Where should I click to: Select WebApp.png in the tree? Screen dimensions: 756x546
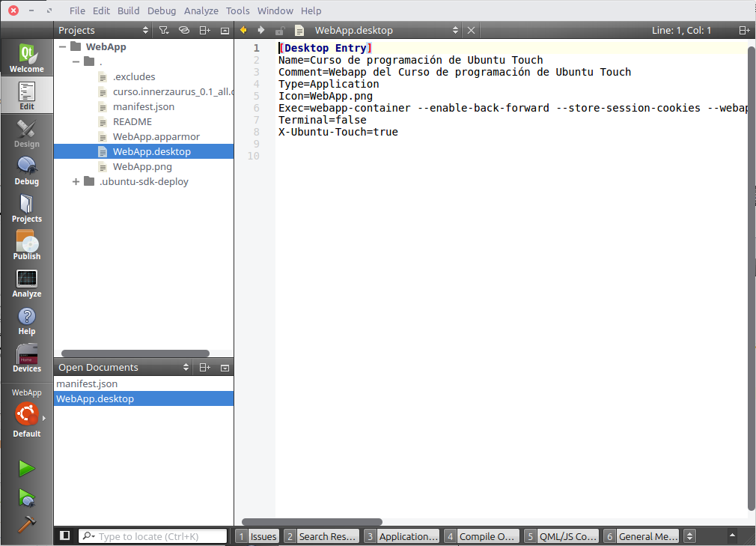coord(142,166)
